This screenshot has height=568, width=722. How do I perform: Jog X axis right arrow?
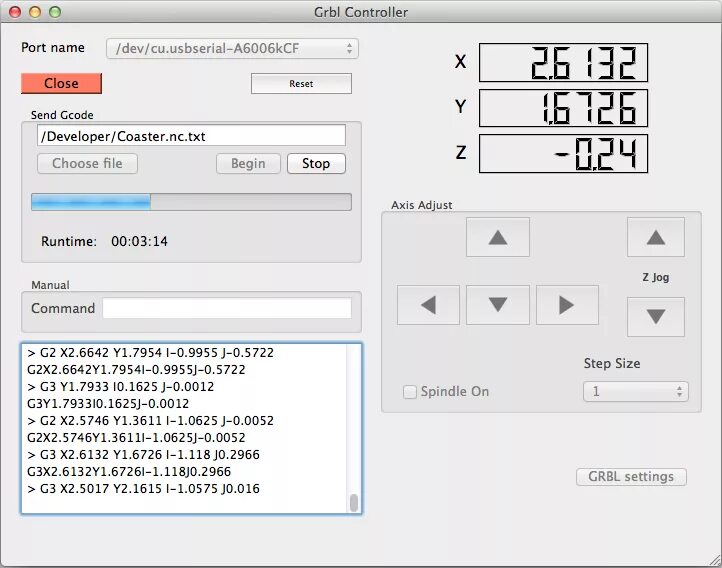click(567, 305)
